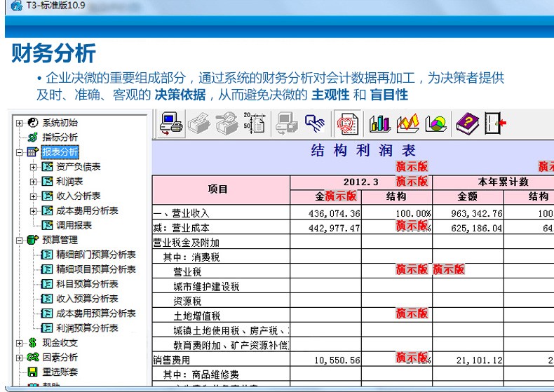Open the page margin settings icon
The height and width of the screenshot is (392, 554).
[x=255, y=123]
